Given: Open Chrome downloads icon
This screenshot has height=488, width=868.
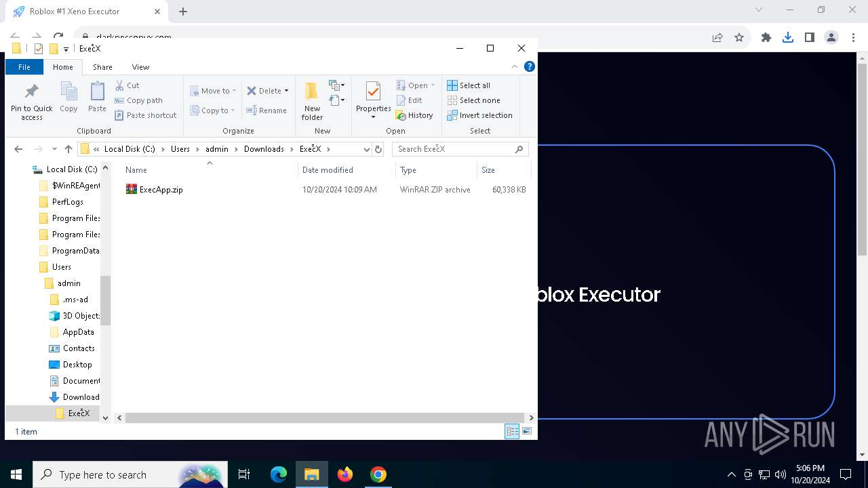Looking at the screenshot, I should 787,38.
